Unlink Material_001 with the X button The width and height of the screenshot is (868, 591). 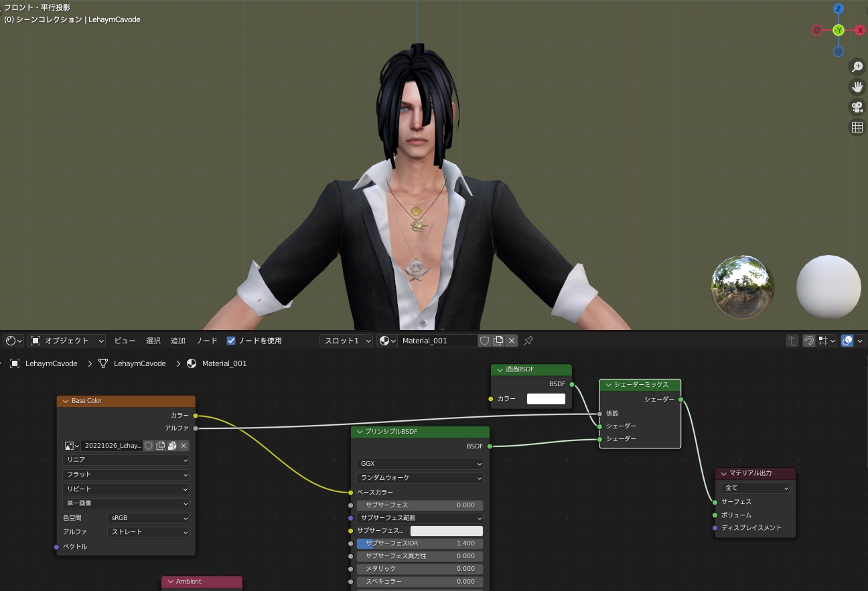pyautogui.click(x=512, y=341)
